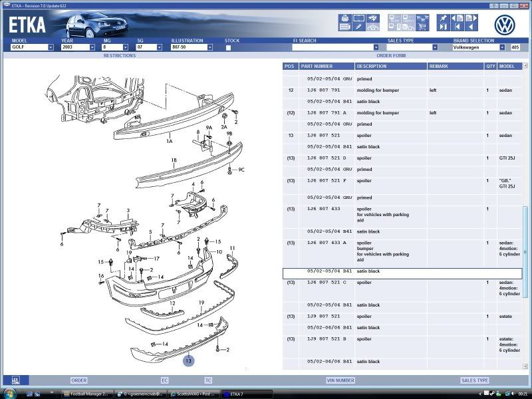The width and height of the screenshot is (532, 399).
Task: Click callout 1A in the illustration
Action: point(170,141)
